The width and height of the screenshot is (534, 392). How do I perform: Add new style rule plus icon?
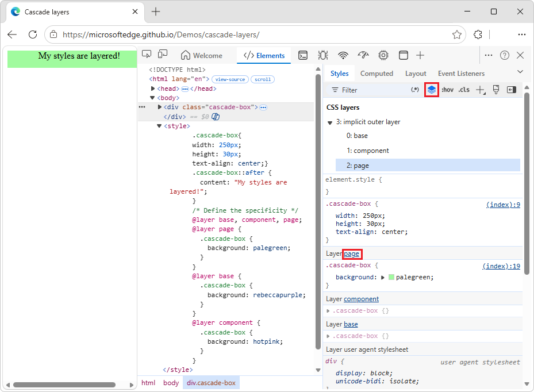coord(480,90)
